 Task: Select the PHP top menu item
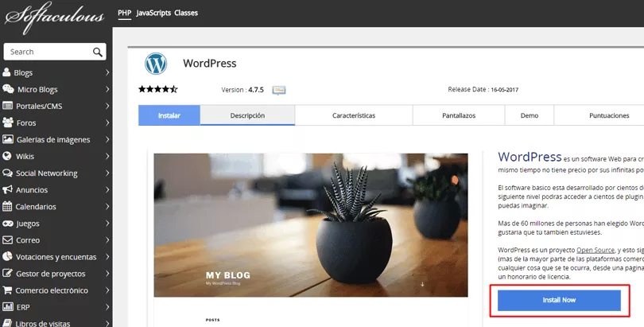pos(125,13)
